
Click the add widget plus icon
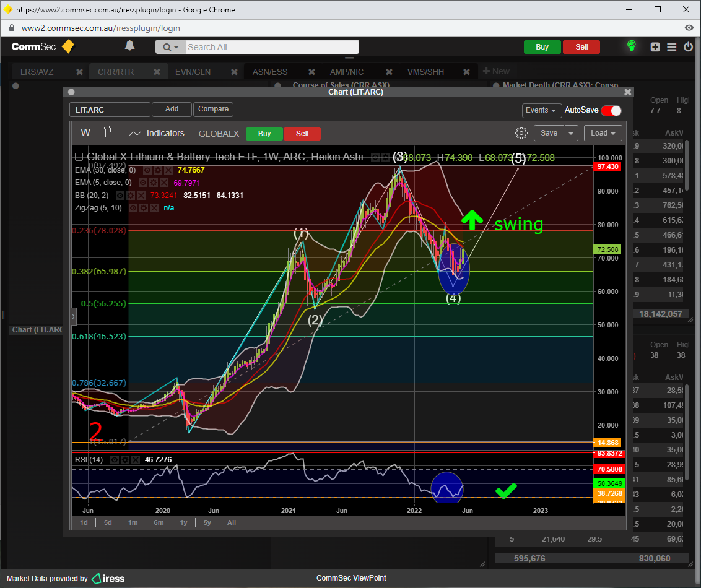[x=655, y=47]
